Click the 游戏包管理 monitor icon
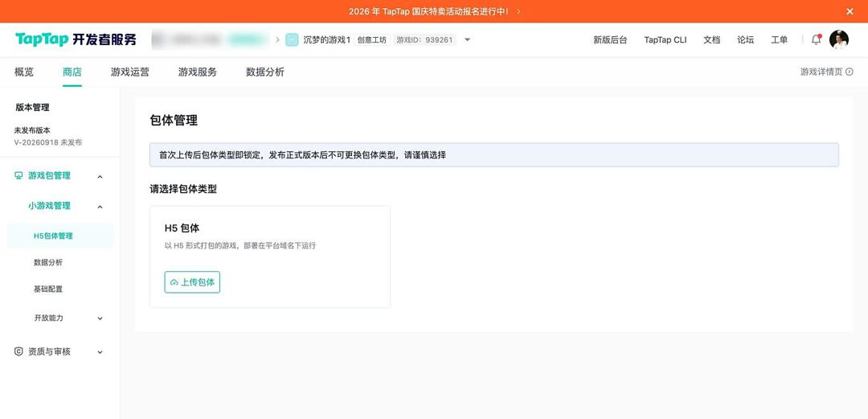The height and width of the screenshot is (419, 868). tap(18, 175)
